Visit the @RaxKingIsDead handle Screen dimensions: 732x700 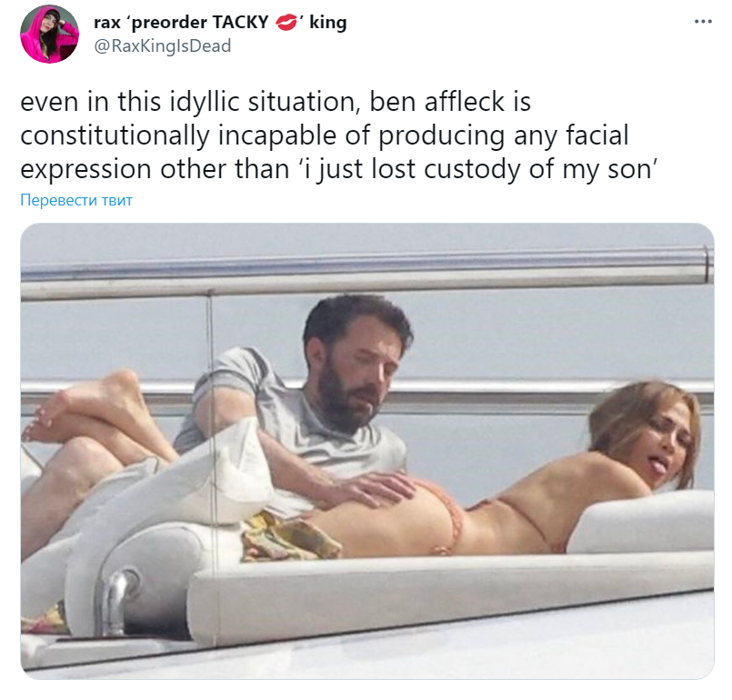[163, 45]
